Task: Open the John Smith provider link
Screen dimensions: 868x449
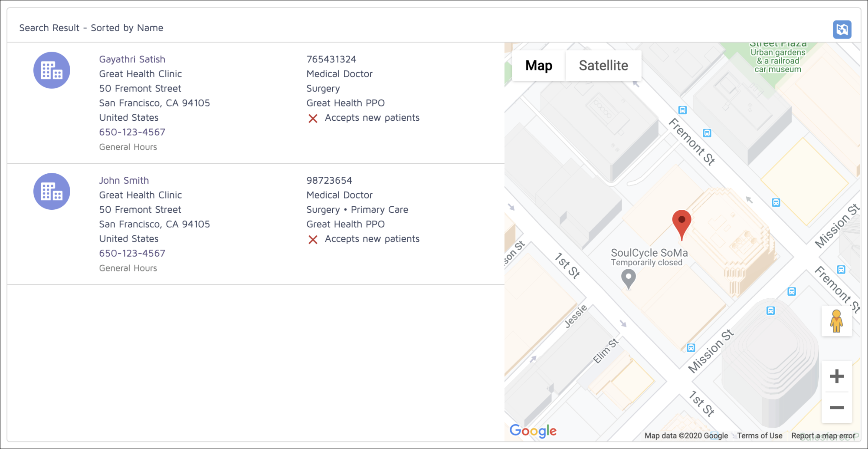Action: coord(124,180)
